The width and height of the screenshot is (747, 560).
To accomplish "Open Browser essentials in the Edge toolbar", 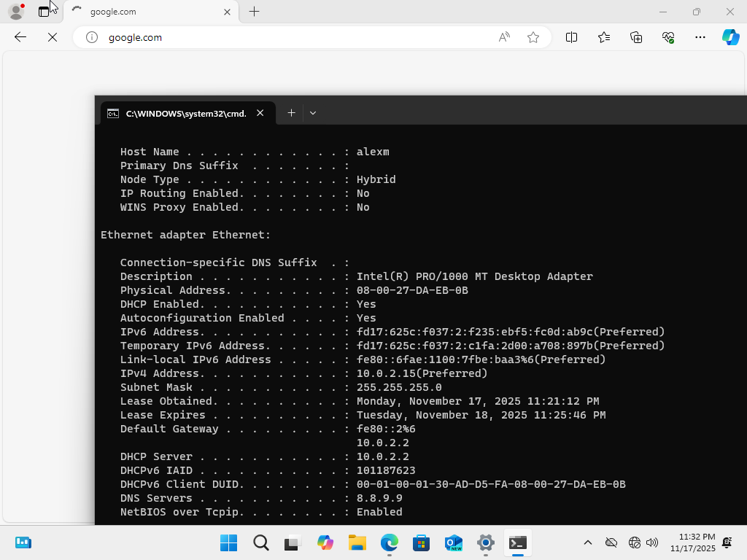I will 667,37.
